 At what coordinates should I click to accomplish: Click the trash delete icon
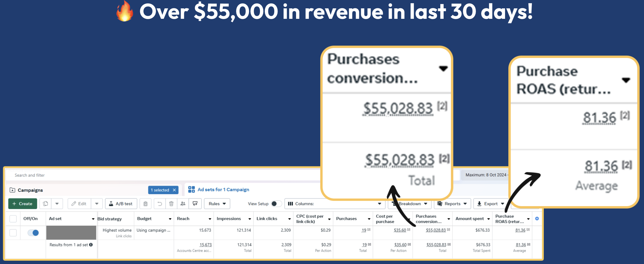171,204
